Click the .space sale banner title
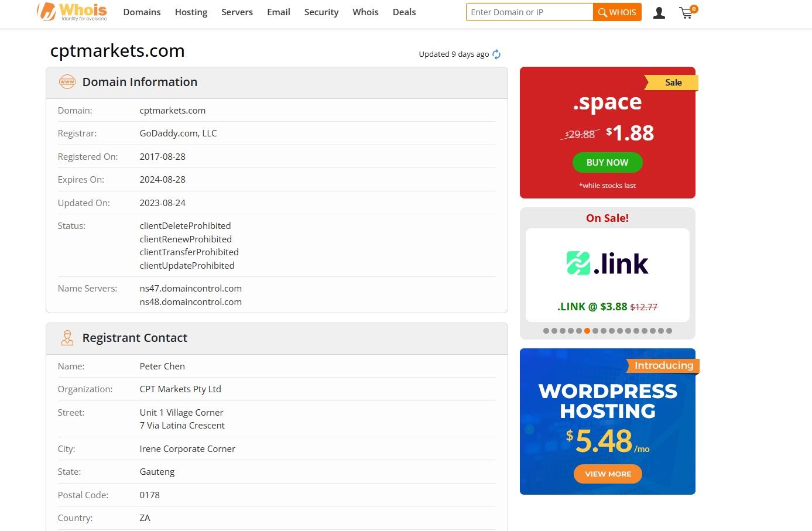This screenshot has height=531, width=812. [x=607, y=102]
